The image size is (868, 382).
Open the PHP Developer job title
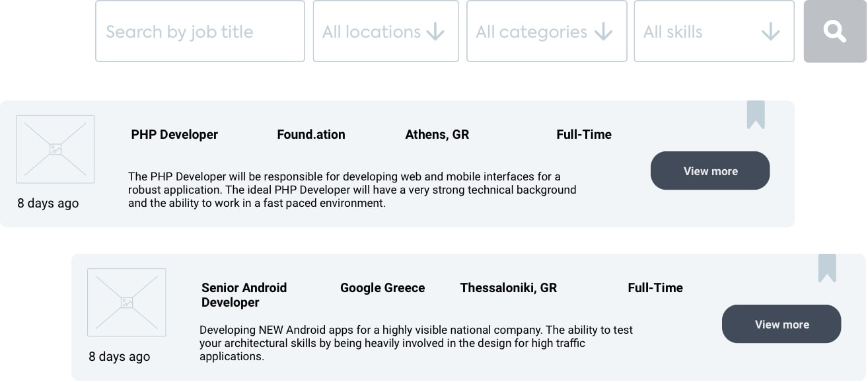(174, 134)
